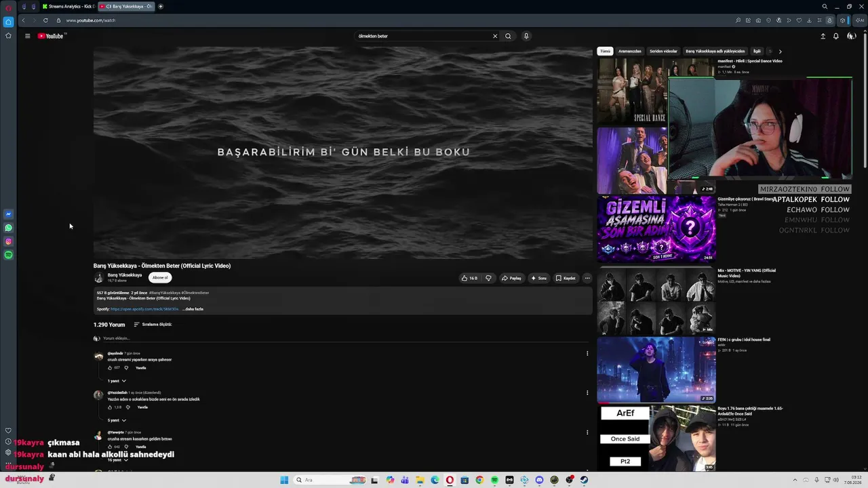Screen dimensions: 868x488
Task: Open the Opera AI button
Action: coord(860,20)
